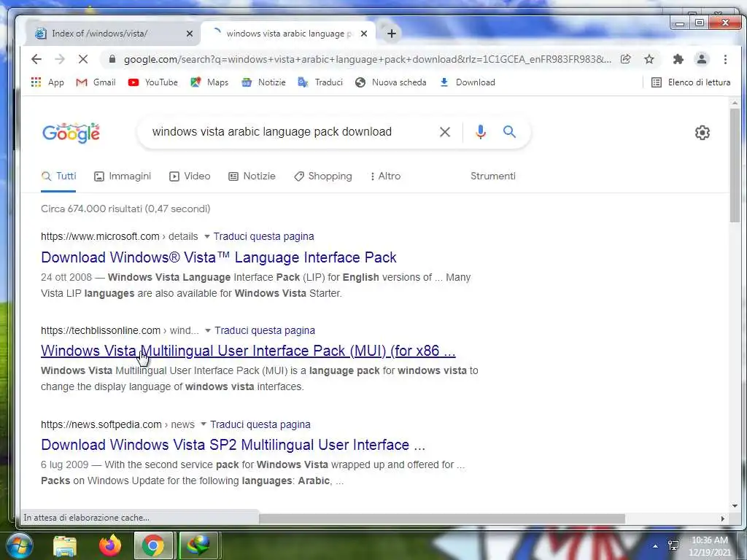Expand the Altro more options menu
This screenshot has height=560, width=747.
[x=385, y=176]
